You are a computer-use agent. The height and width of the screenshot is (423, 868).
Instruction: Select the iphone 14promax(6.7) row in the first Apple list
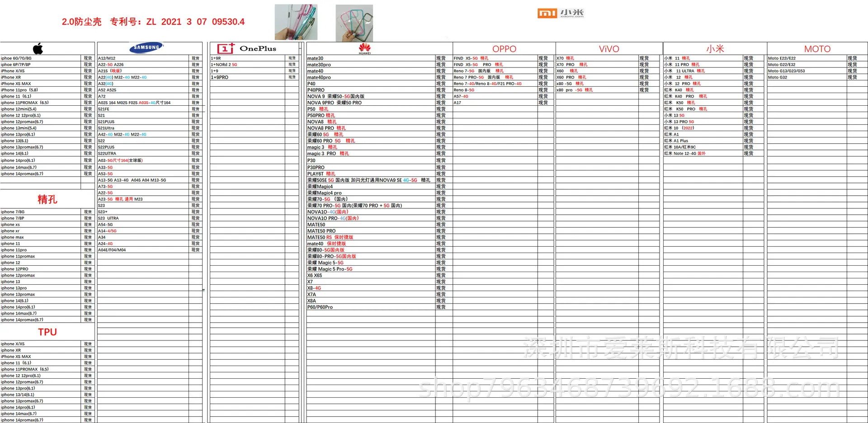[x=47, y=174]
